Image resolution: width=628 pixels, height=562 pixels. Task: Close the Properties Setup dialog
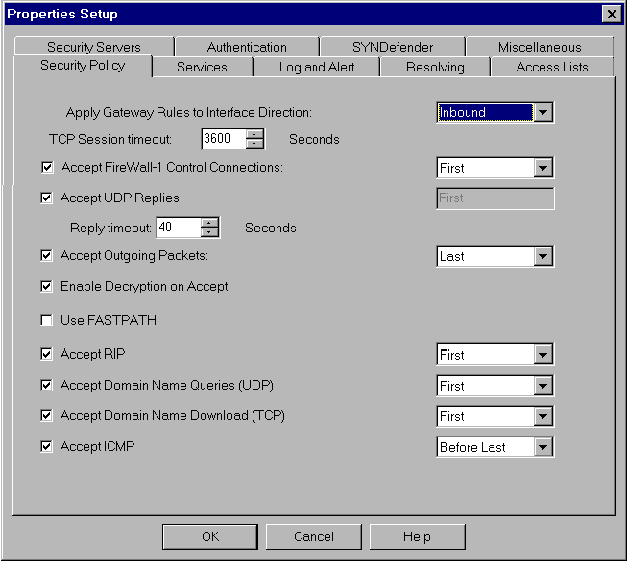coord(610,14)
